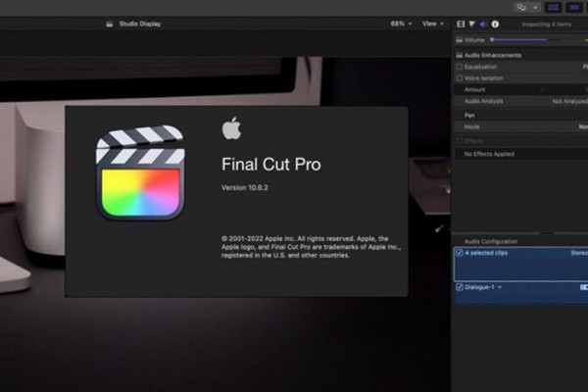Enable the Equalization checkbox
This screenshot has width=588, height=392.
coord(460,67)
